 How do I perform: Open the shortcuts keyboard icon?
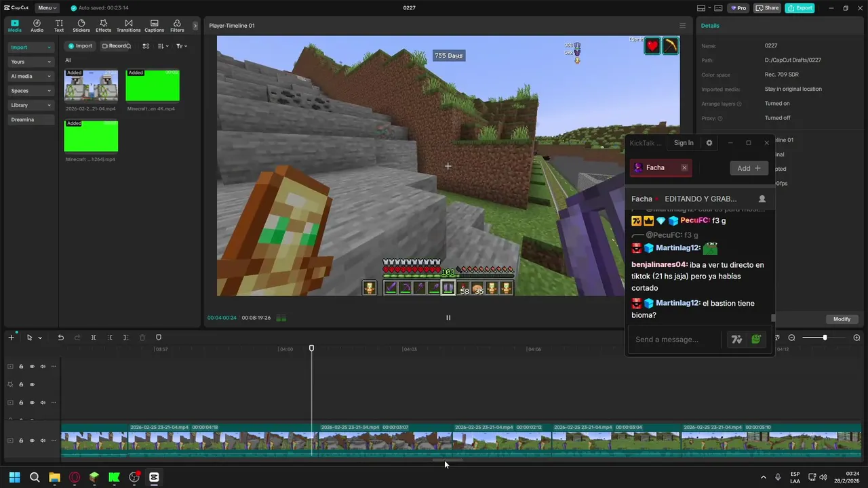pos(718,8)
